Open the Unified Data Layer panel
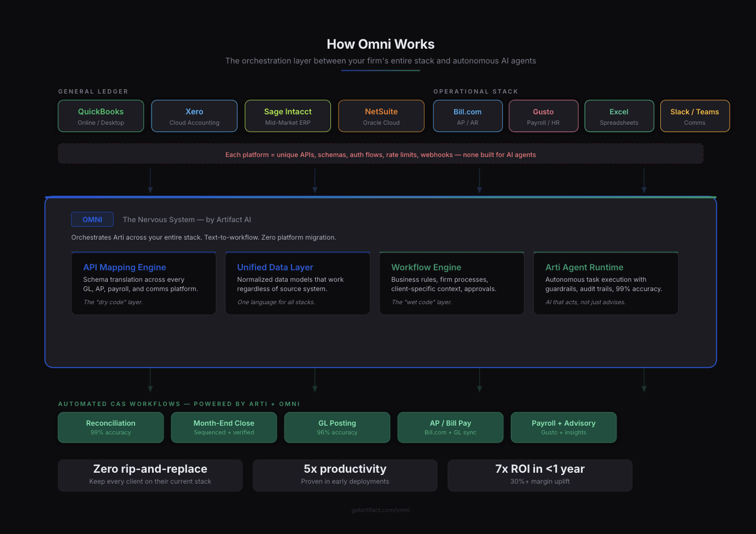This screenshot has height=534, width=756. point(298,283)
